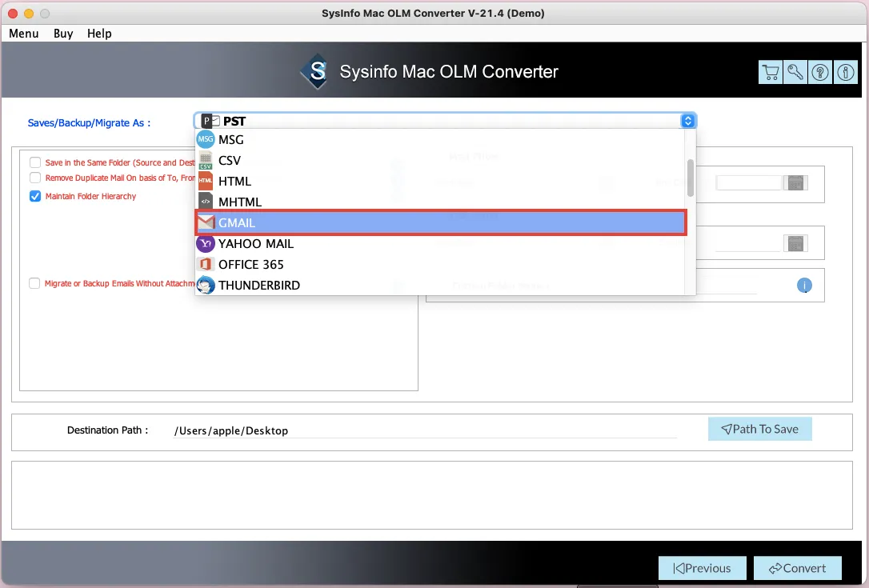Pick OFFICE 365 from the list
Image resolution: width=869 pixels, height=588 pixels.
coord(441,264)
